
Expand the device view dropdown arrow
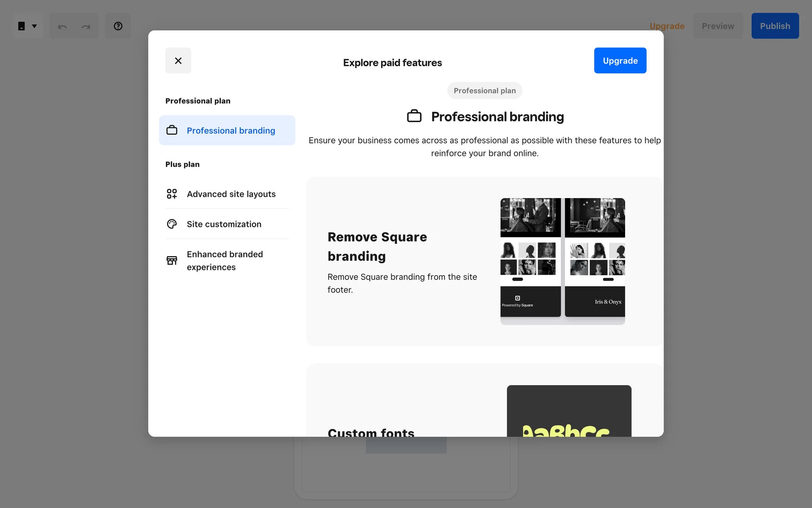coord(35,26)
